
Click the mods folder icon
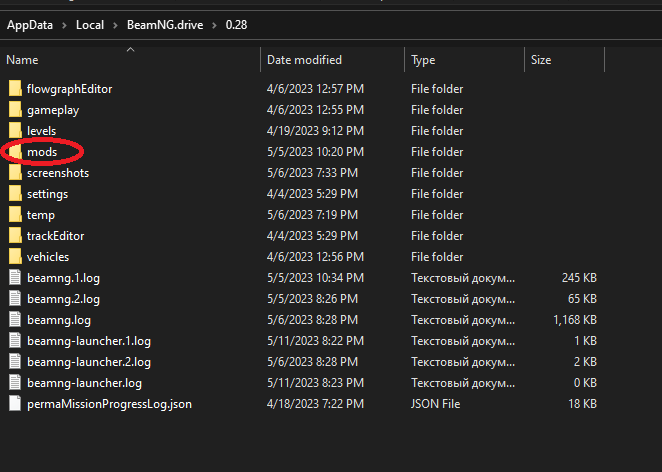(x=15, y=152)
